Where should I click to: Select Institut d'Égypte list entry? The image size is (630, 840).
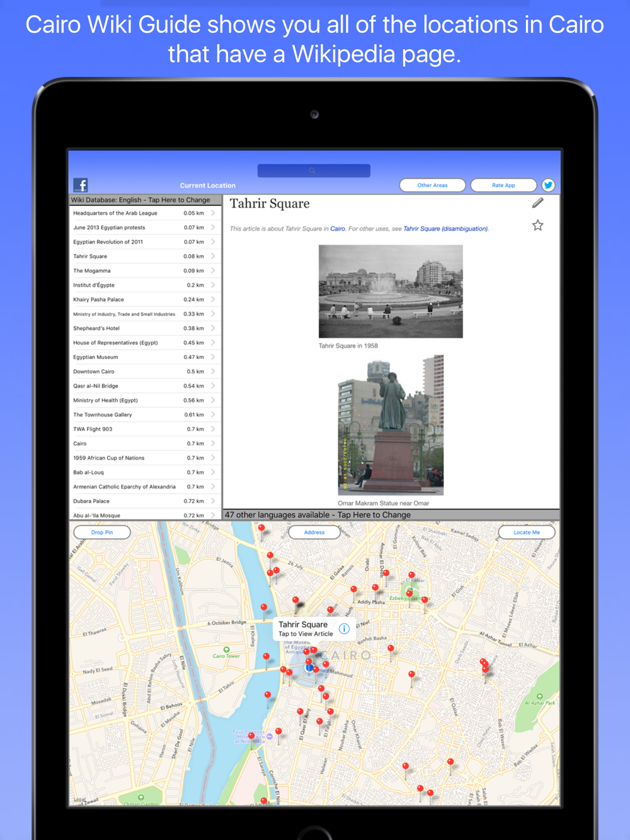[x=145, y=285]
